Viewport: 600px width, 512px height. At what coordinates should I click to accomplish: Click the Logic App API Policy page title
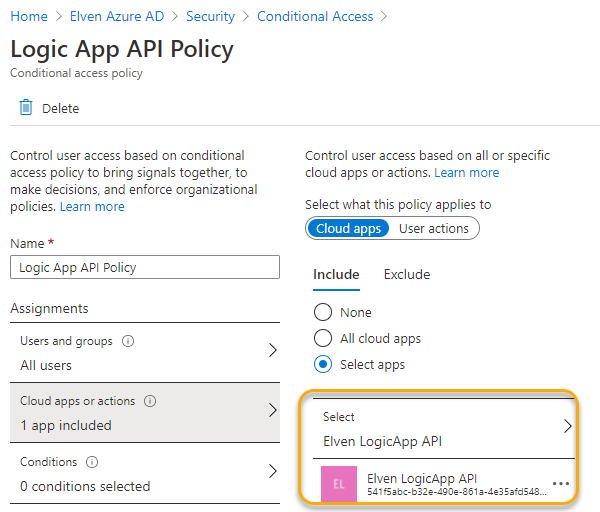pos(122,49)
